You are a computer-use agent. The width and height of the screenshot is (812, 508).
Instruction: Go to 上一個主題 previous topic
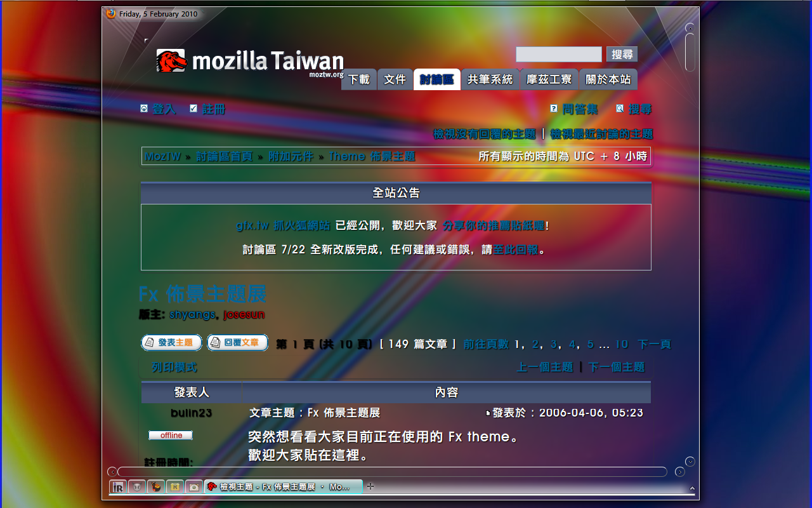[545, 367]
